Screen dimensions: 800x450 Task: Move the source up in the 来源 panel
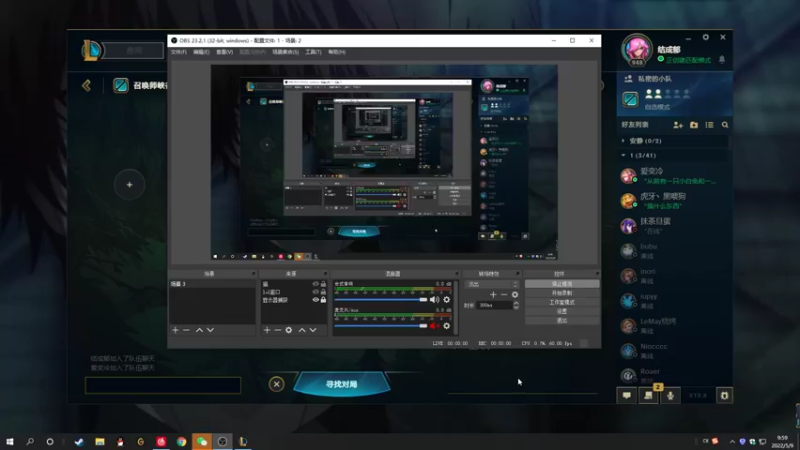coord(302,330)
